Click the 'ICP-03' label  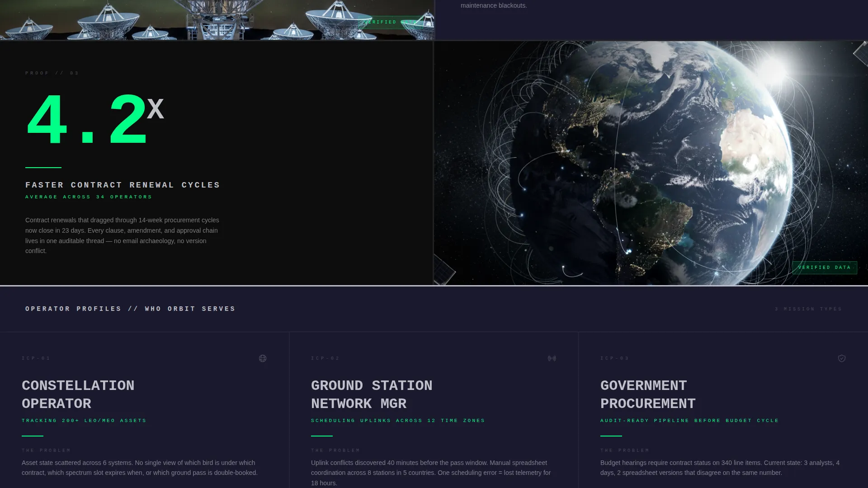coord(615,358)
